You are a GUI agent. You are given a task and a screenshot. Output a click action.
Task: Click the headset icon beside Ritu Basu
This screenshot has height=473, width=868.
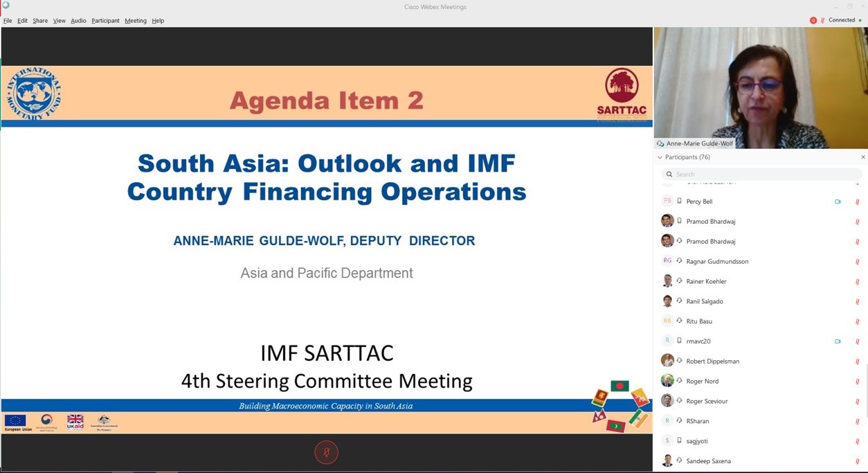pos(679,321)
